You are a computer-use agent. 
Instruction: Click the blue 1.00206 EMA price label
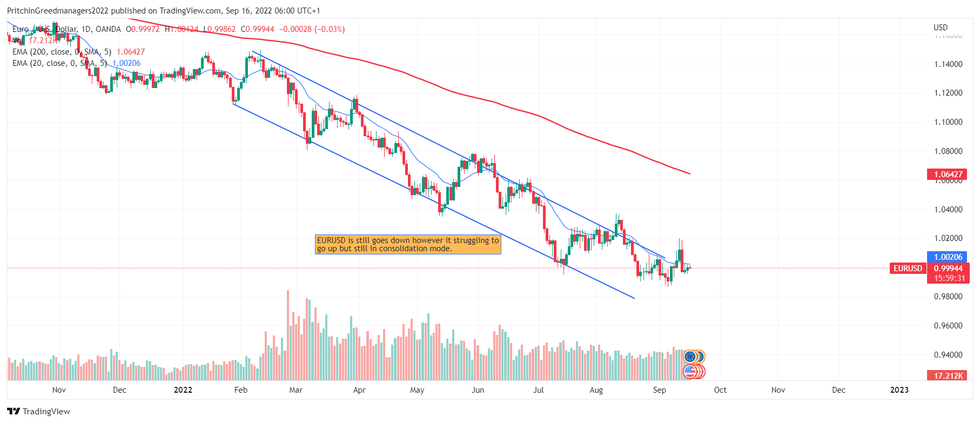point(948,257)
